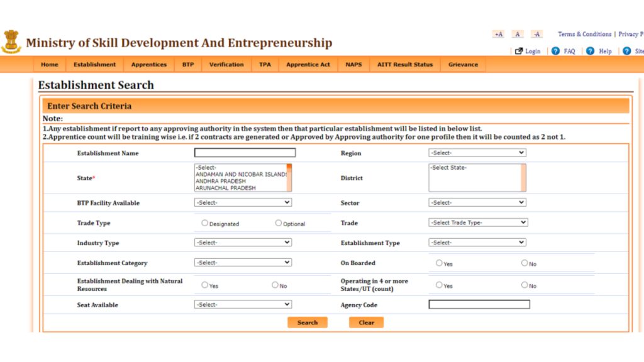Click the national emblem logo
Image resolution: width=644 pixels, height=362 pixels.
(11, 41)
